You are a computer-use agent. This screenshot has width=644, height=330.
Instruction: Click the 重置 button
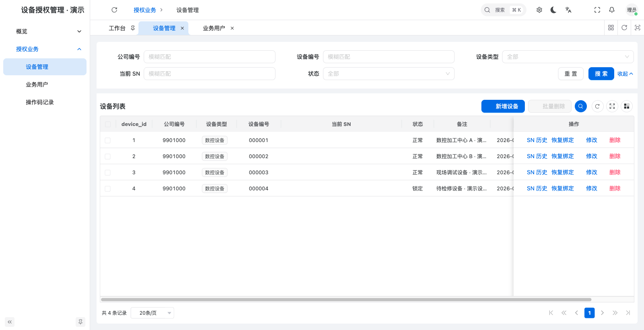[x=571, y=74]
